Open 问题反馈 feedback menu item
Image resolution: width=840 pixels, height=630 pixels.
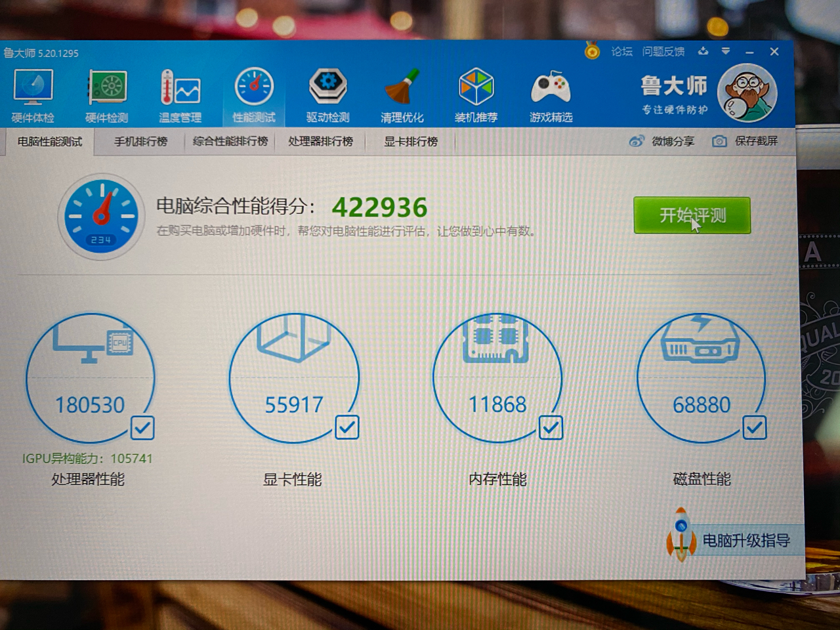663,51
